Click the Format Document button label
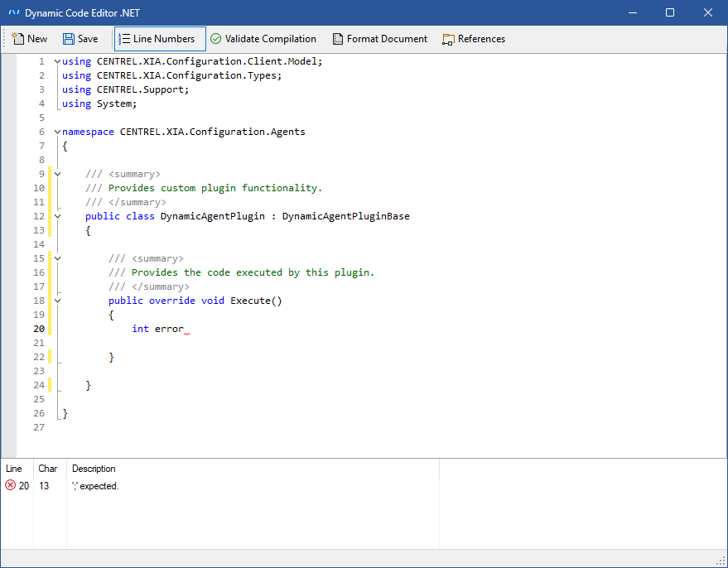The image size is (728, 568). [387, 39]
